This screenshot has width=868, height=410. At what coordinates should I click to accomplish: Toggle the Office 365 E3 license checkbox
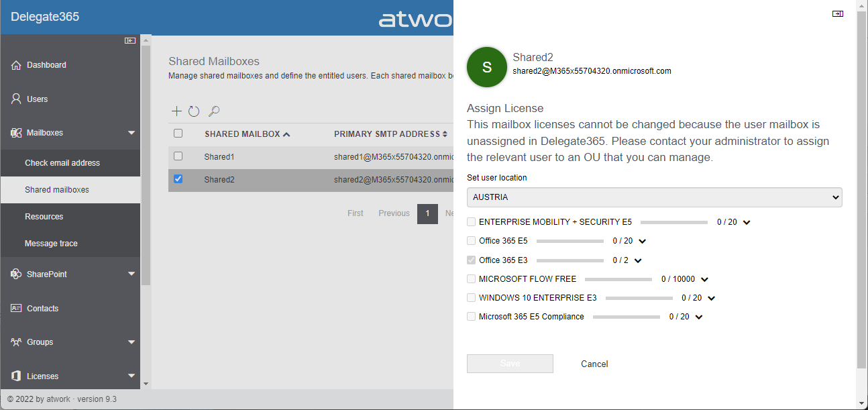pyautogui.click(x=472, y=260)
